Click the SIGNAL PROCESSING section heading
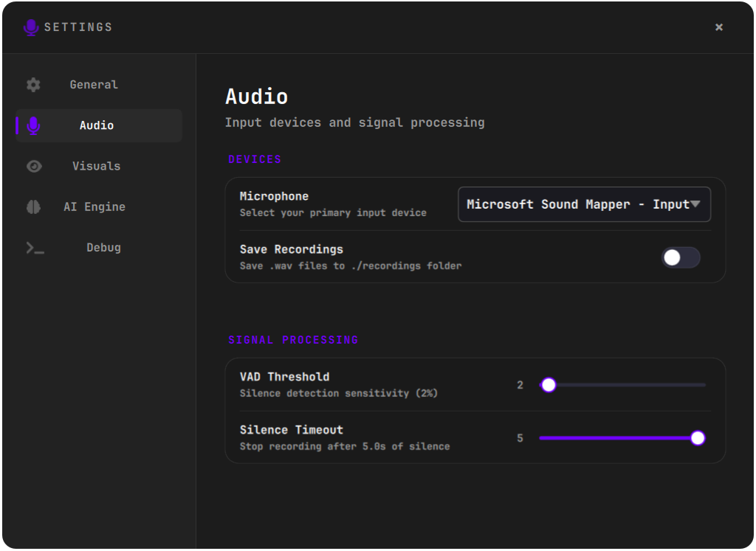 [x=293, y=340]
